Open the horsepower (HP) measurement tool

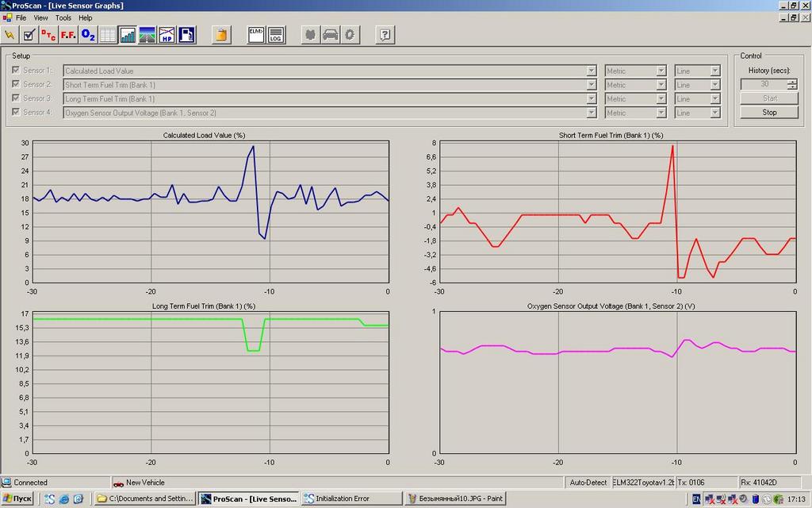(167, 35)
